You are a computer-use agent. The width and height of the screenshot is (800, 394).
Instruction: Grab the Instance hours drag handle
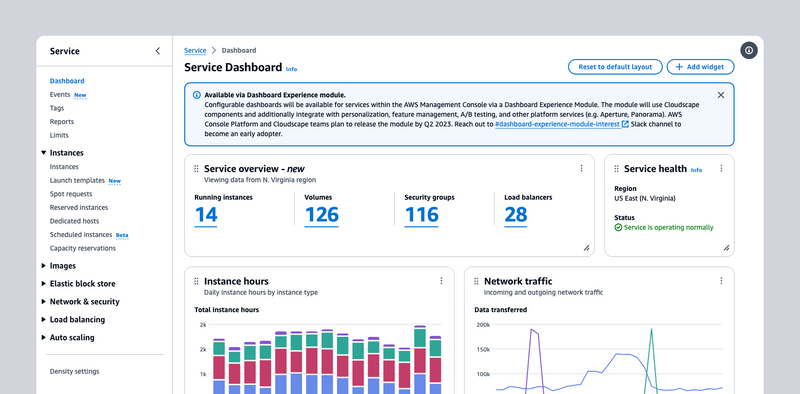click(196, 281)
